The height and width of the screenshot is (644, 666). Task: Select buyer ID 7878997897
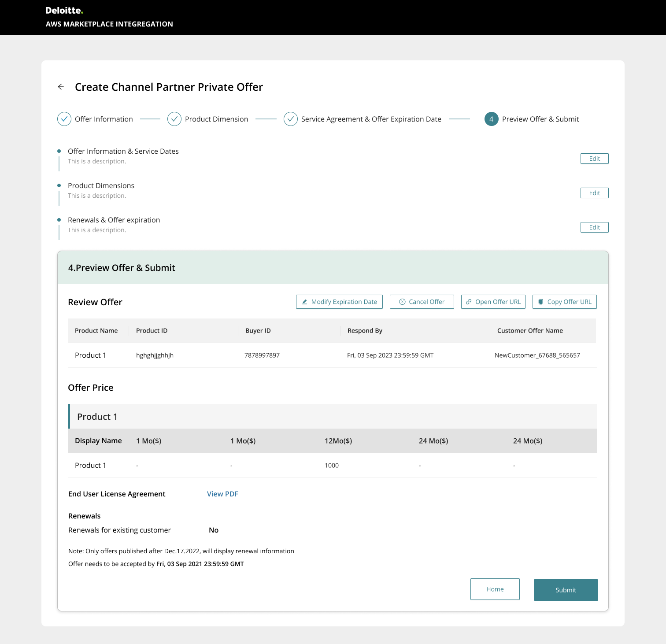click(x=262, y=355)
